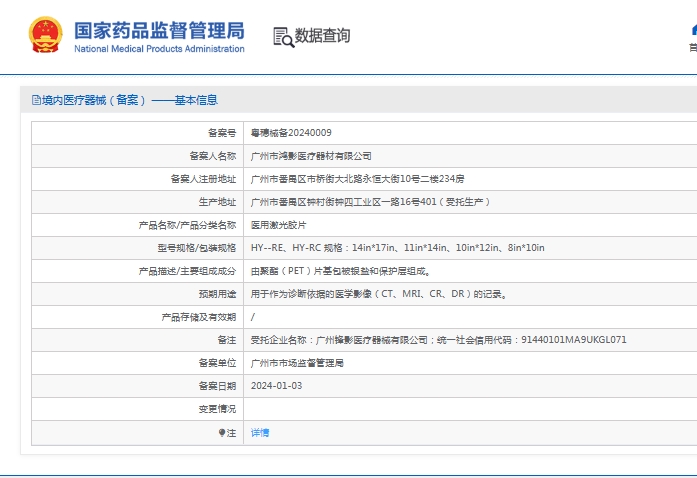Click the 变更情况 row label
697x478 pixels.
point(217,409)
